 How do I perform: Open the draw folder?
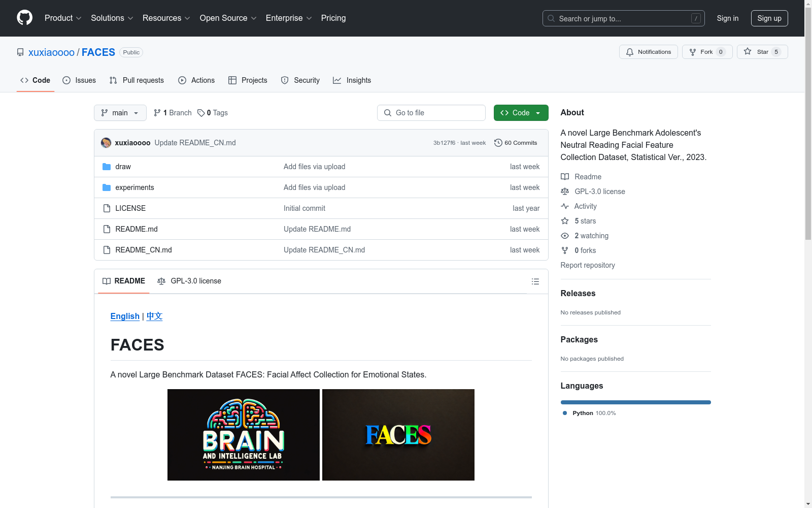123,167
